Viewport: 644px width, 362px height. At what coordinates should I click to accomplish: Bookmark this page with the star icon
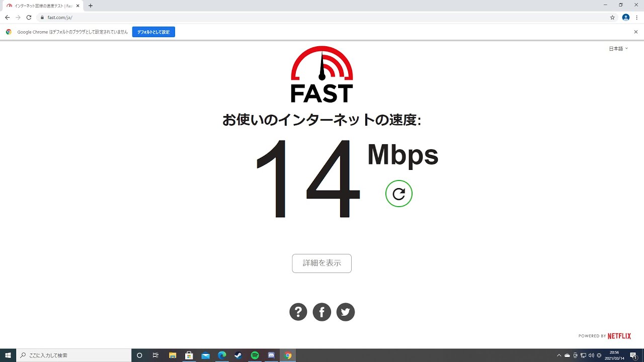pyautogui.click(x=612, y=17)
